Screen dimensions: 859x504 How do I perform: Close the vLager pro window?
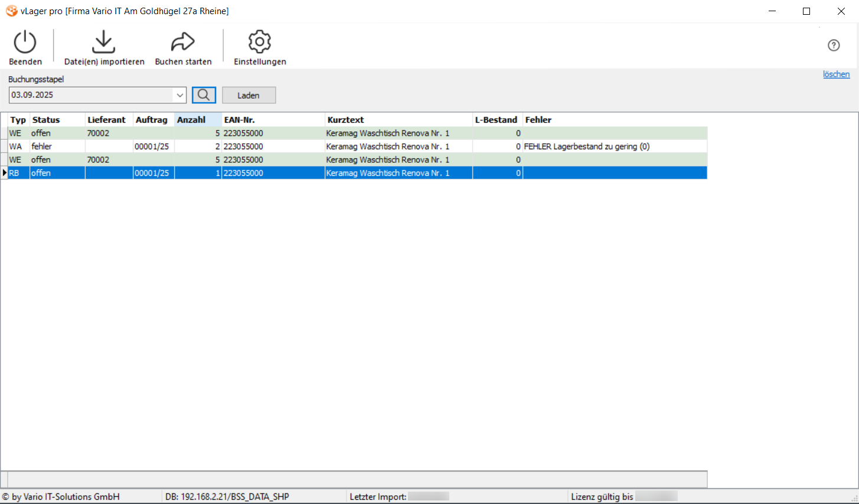[x=841, y=11]
